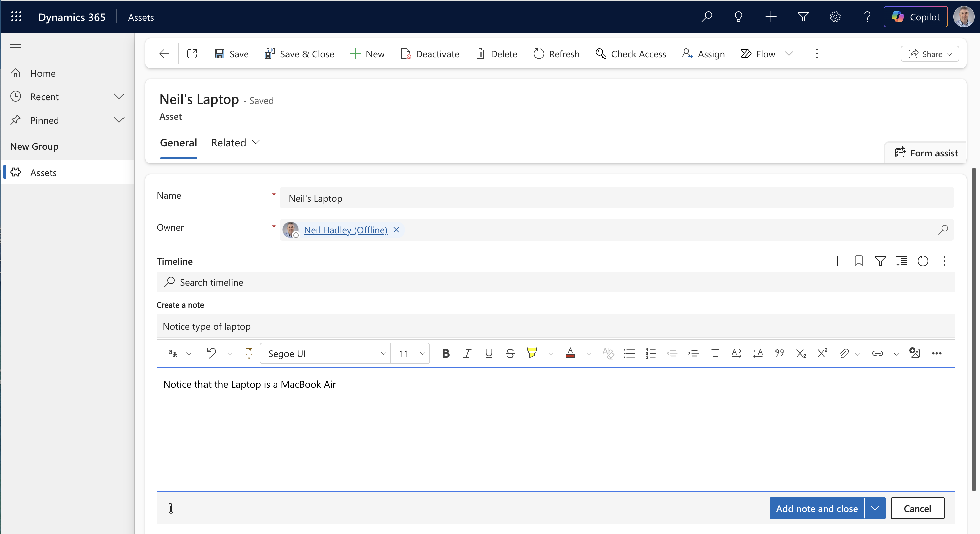Open record in new window icon
The height and width of the screenshot is (534, 980).
(192, 54)
